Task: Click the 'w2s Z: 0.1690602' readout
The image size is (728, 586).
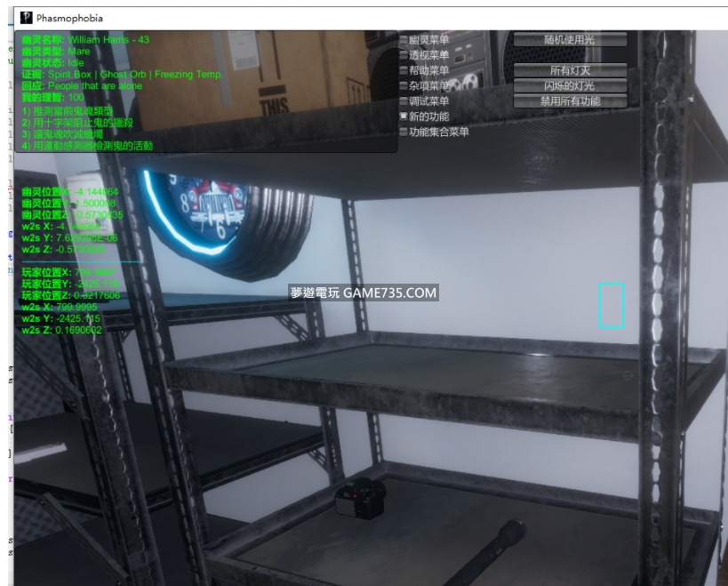Action: [61, 330]
